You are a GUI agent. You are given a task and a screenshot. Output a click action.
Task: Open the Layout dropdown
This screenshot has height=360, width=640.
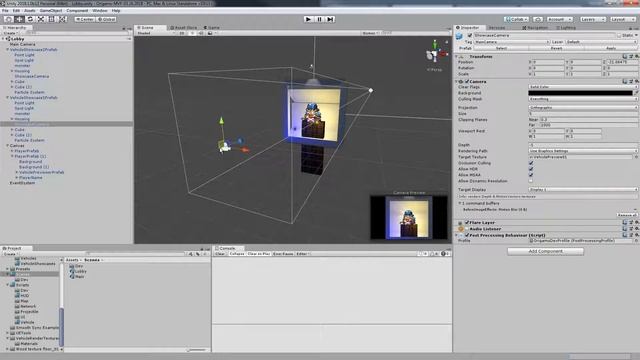[622, 19]
